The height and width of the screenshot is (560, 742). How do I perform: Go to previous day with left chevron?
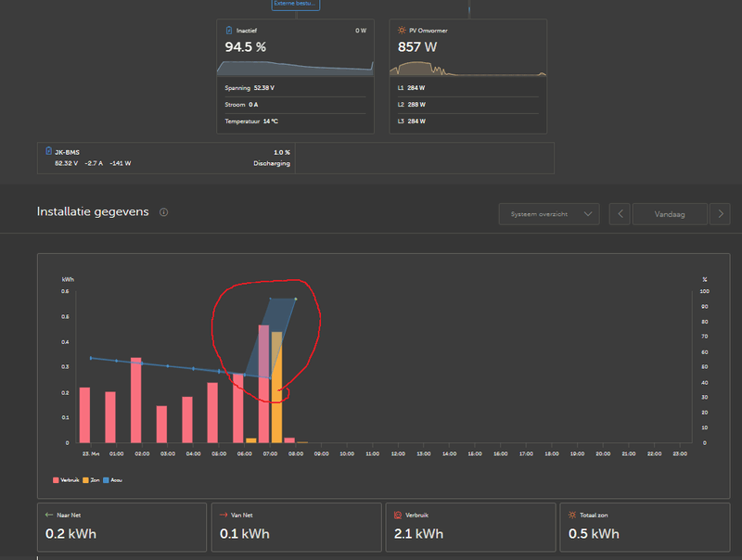click(x=620, y=214)
